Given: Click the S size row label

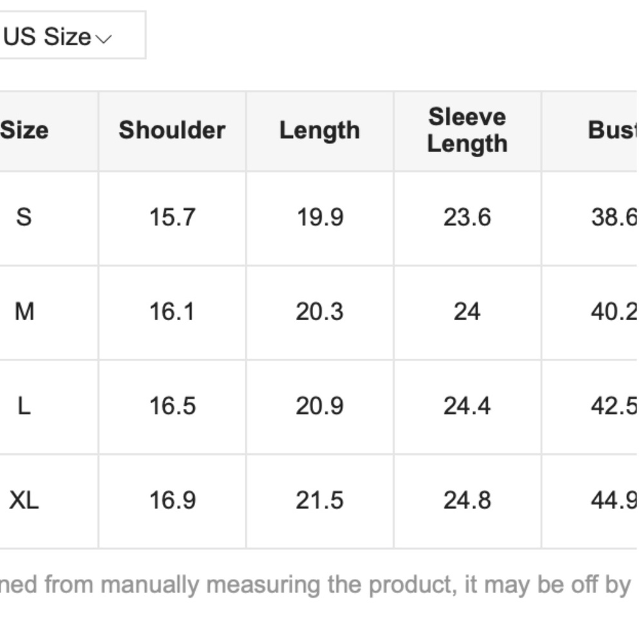Looking at the screenshot, I should 24,217.
